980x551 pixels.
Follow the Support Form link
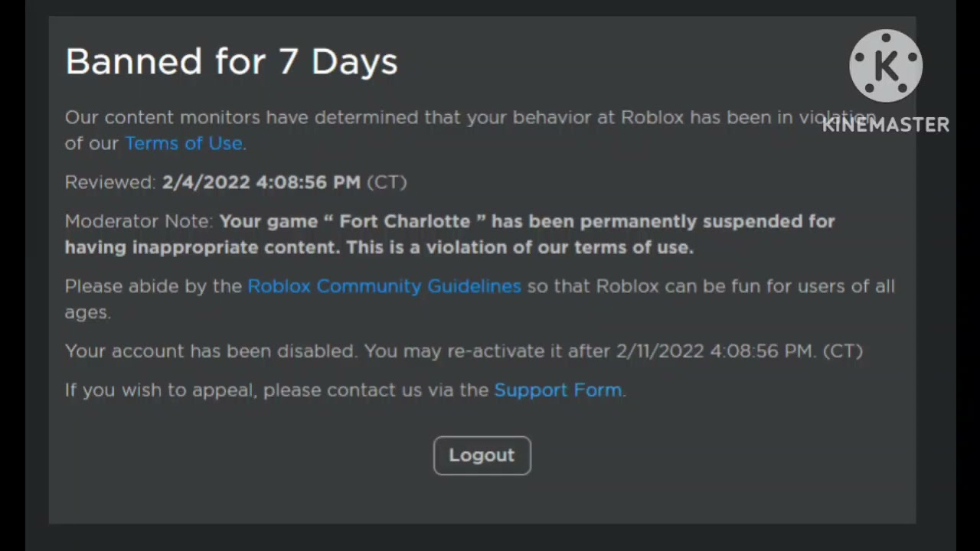tap(558, 390)
